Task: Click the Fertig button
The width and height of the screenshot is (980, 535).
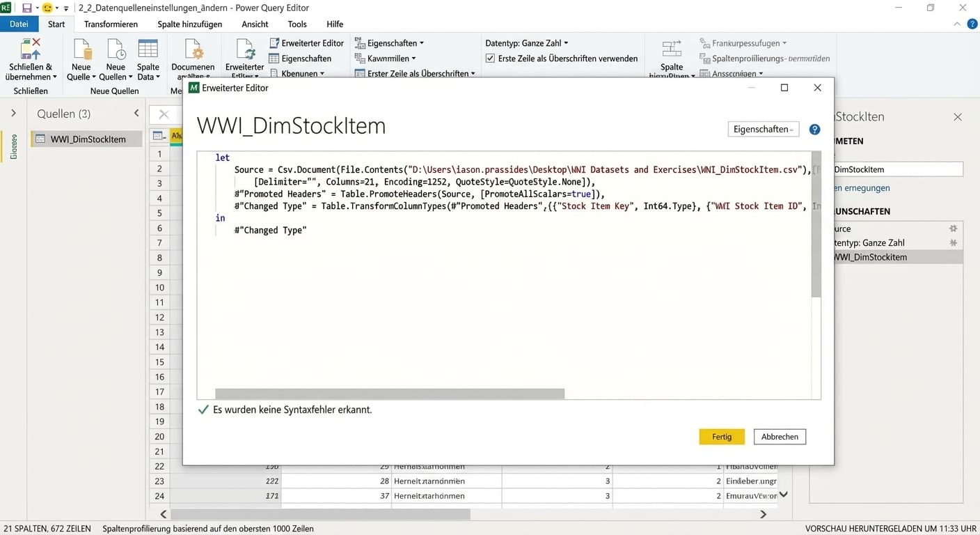Action: click(722, 437)
